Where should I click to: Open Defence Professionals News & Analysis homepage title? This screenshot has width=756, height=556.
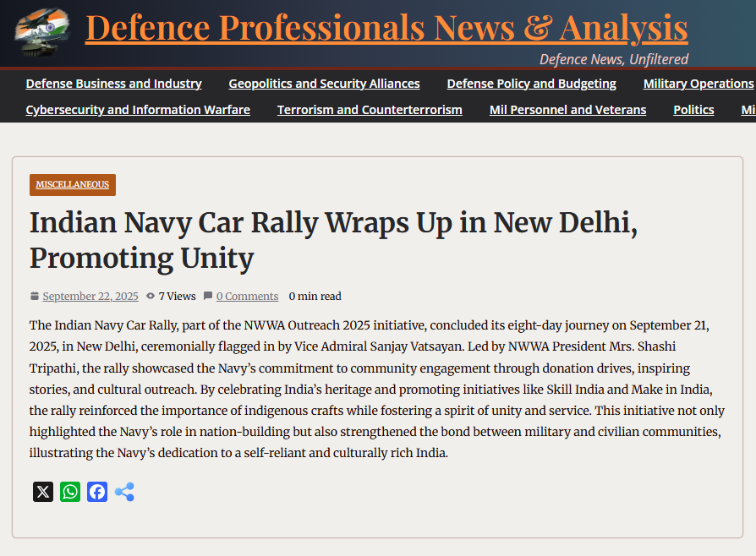click(x=386, y=28)
